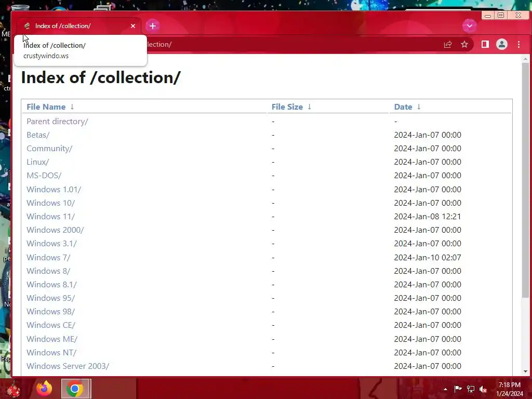
Task: Click the File Size sort arrow
Action: coord(309,107)
